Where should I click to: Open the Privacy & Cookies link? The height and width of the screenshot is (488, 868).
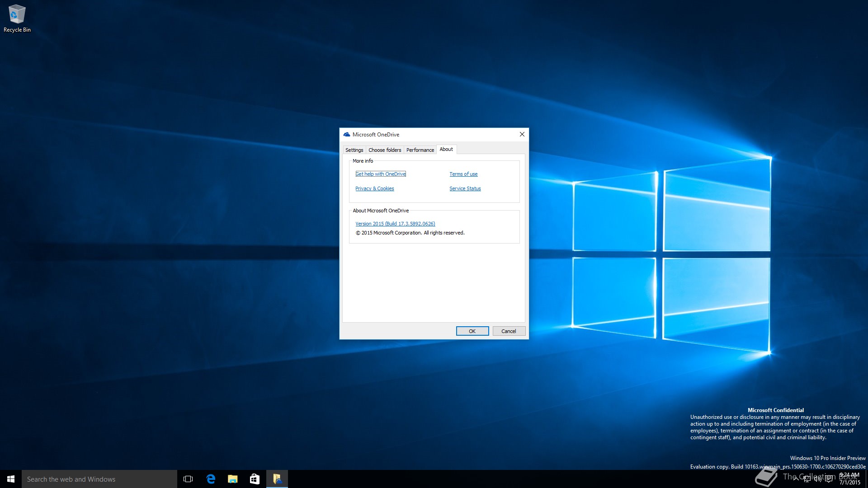point(374,188)
